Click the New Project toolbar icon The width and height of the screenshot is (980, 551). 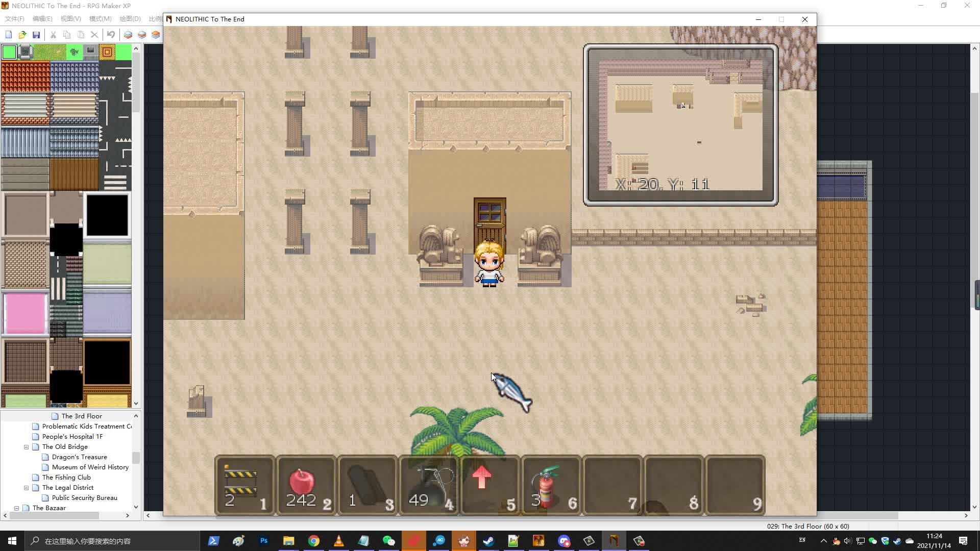(x=9, y=35)
